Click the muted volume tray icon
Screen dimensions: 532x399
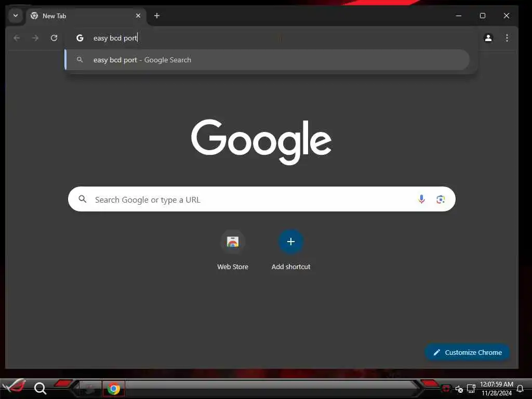(459, 389)
